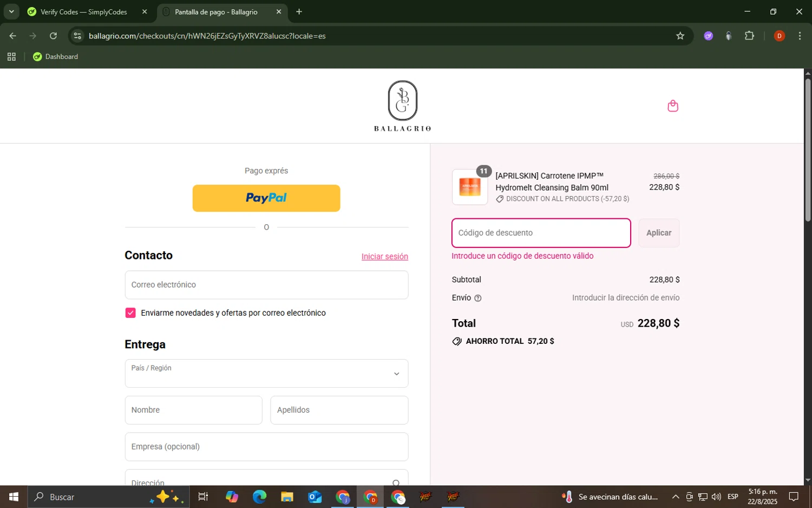The height and width of the screenshot is (508, 812).
Task: Show hidden tray icons chevron
Action: coord(675,497)
